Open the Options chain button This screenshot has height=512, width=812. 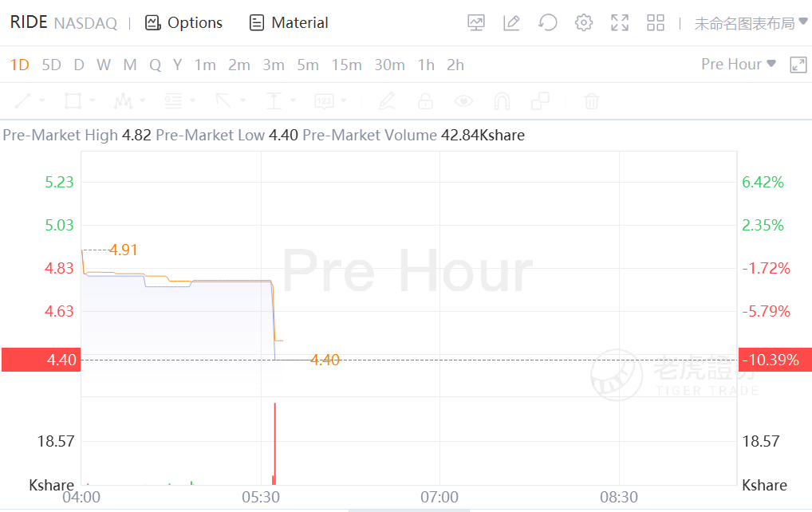coord(183,23)
